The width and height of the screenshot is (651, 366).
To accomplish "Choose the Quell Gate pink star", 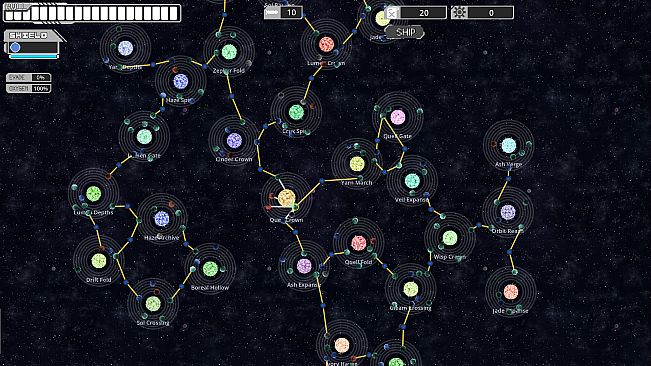I will pos(398,117).
